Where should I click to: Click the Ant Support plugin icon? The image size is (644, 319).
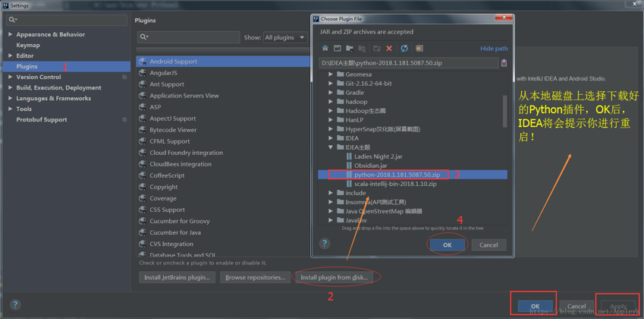coord(143,84)
